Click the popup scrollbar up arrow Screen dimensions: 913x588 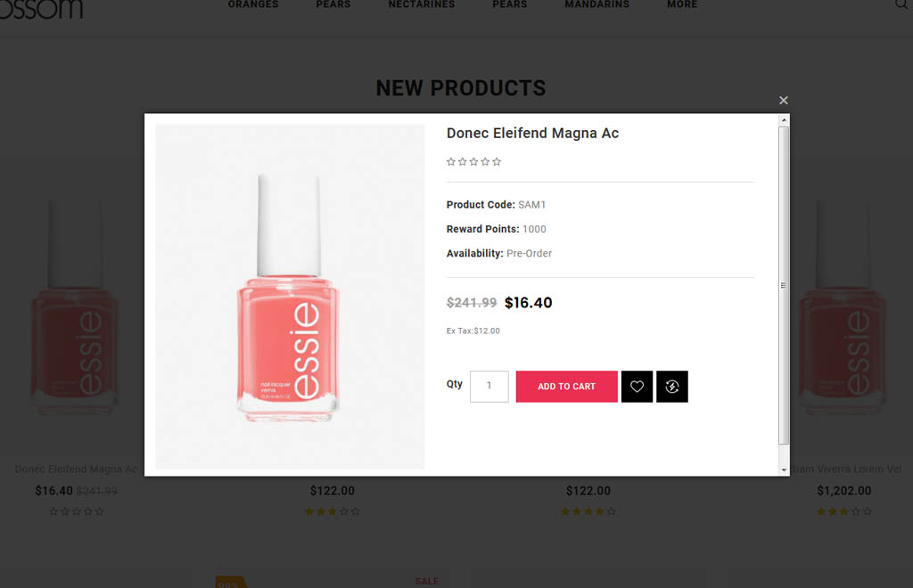[x=784, y=119]
